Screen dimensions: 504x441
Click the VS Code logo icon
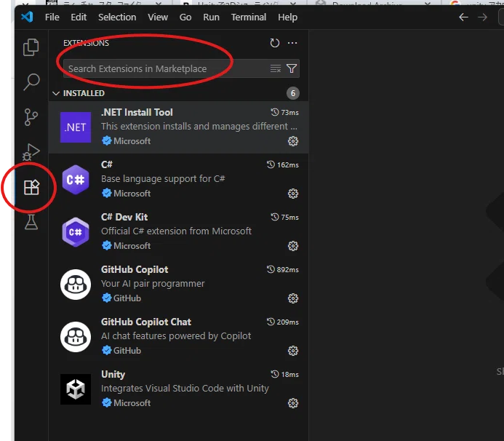pyautogui.click(x=27, y=17)
